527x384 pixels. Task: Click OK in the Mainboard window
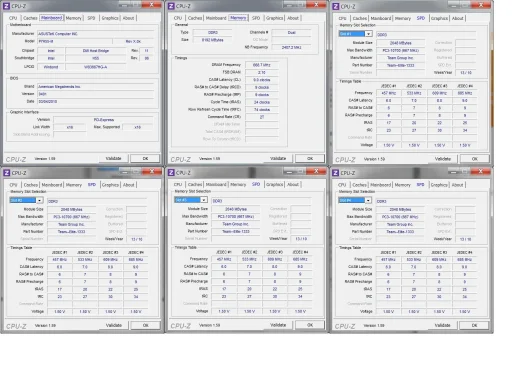(145, 158)
